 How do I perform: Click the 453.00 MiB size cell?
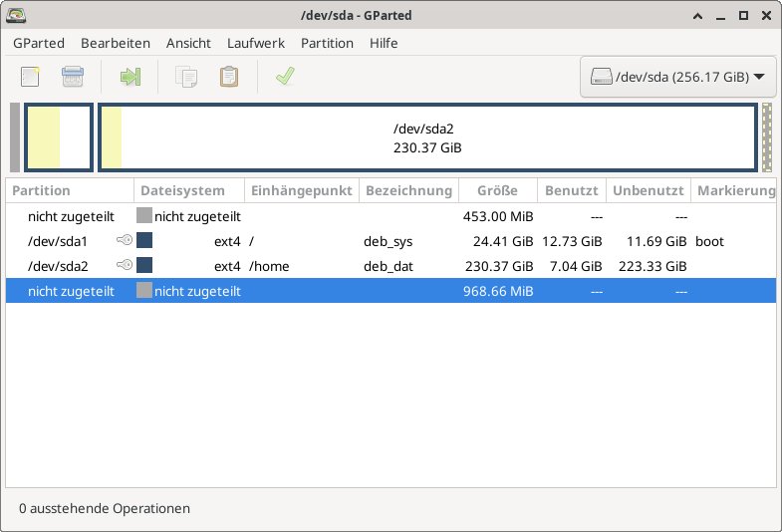(498, 216)
